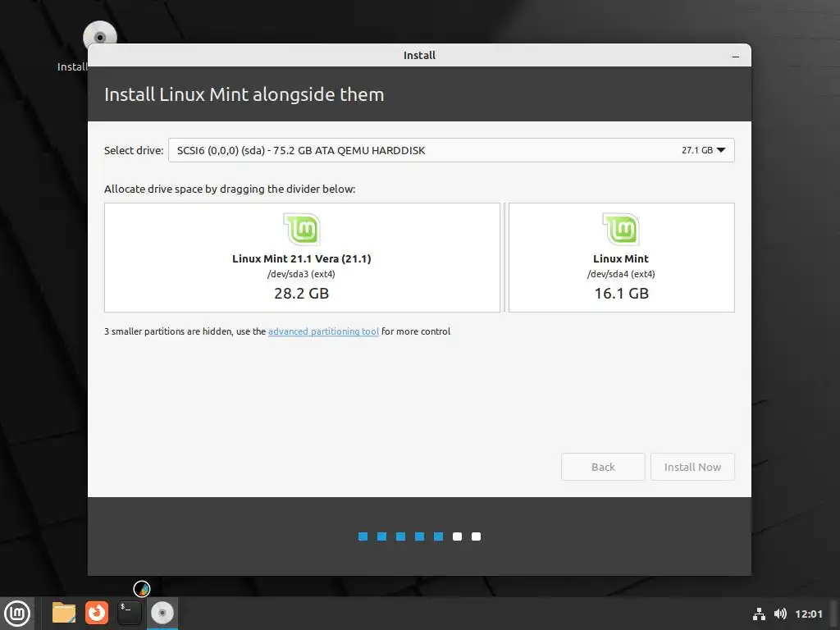Click the network tray icon
The width and height of the screenshot is (840, 630).
759,614
